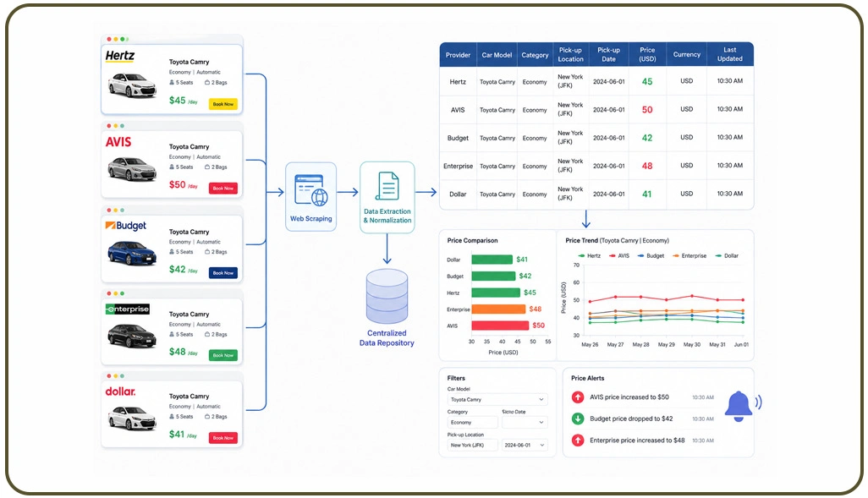This screenshot has height=498, width=868.
Task: Click the Provider column header
Action: (458, 55)
